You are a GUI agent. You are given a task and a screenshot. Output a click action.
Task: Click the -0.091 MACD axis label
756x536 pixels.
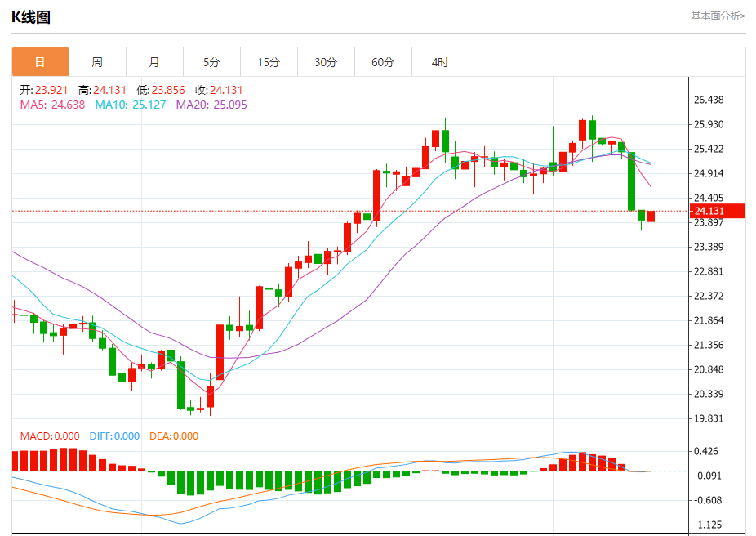click(x=706, y=476)
